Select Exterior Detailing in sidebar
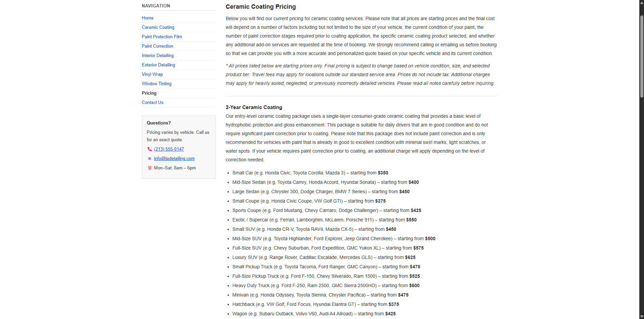 (x=158, y=65)
